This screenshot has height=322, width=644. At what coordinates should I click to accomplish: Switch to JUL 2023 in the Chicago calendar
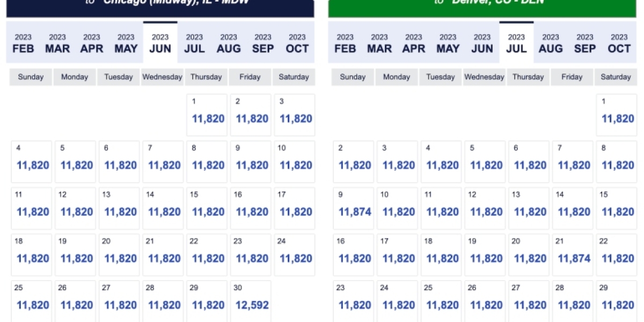tap(194, 43)
